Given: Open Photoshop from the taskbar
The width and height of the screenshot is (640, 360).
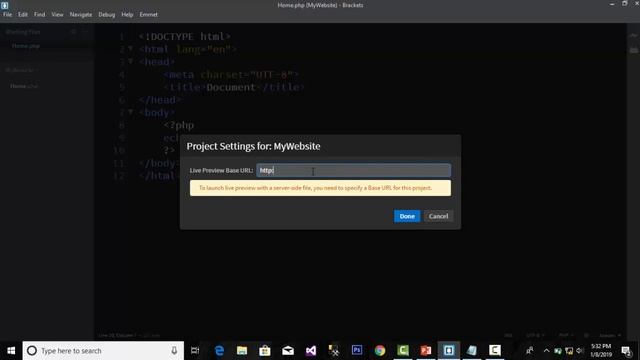Looking at the screenshot, I should (x=357, y=351).
